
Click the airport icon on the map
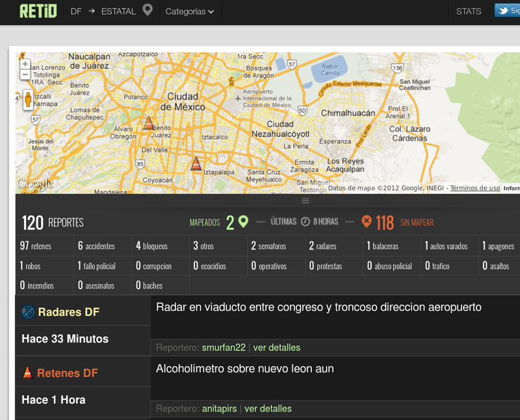238,98
